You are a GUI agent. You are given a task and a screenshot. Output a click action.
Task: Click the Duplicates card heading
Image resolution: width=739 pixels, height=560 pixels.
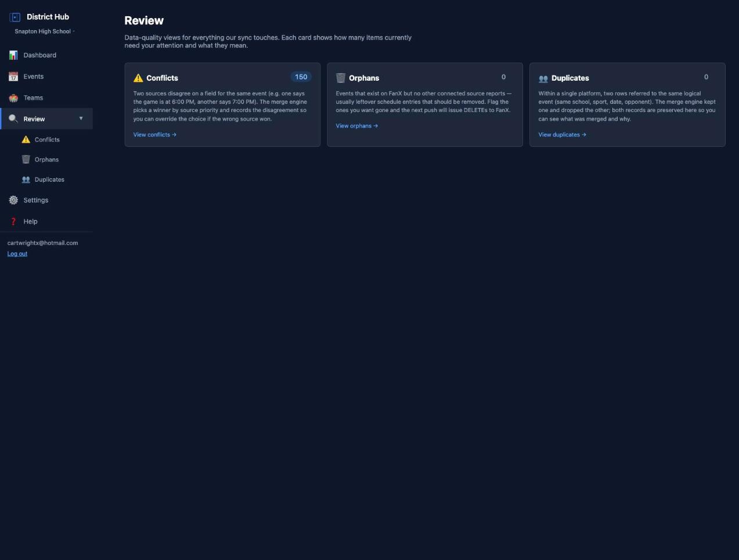[x=570, y=78]
